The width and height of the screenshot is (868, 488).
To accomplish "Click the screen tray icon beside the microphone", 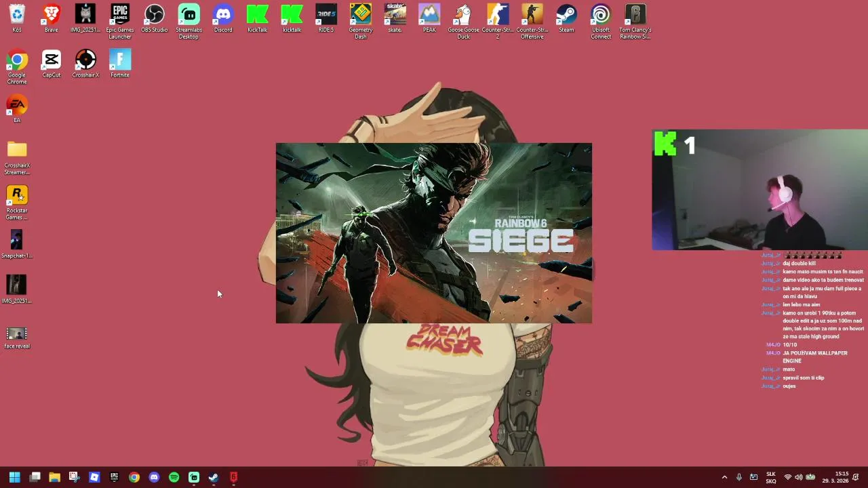I will [x=753, y=477].
